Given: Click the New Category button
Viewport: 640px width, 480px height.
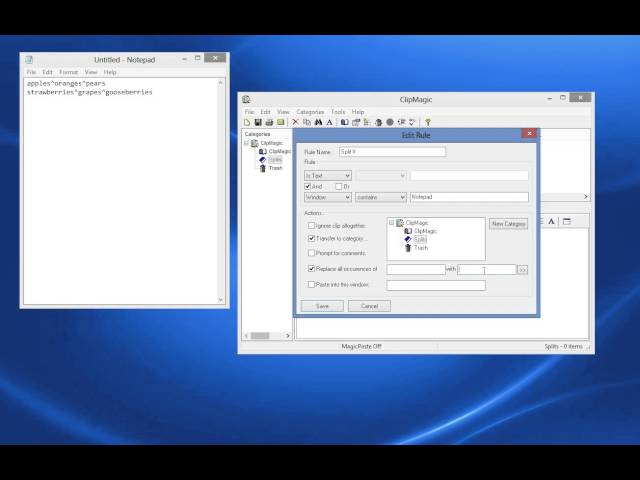Looking at the screenshot, I should (508, 224).
